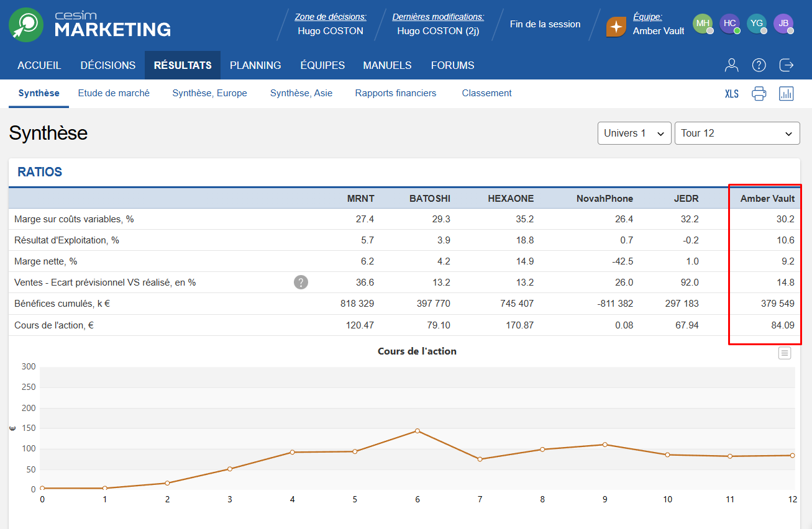
Task: Click the Amber Vault team star icon
Action: (616, 27)
